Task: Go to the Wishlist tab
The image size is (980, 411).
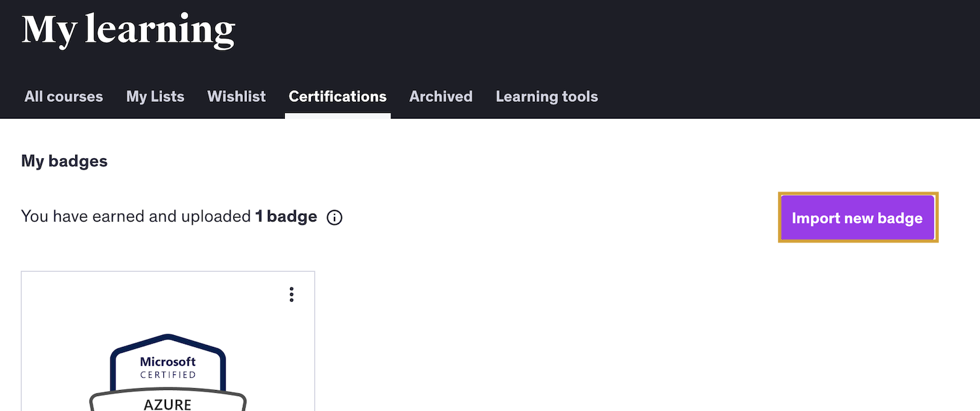Action: tap(237, 96)
